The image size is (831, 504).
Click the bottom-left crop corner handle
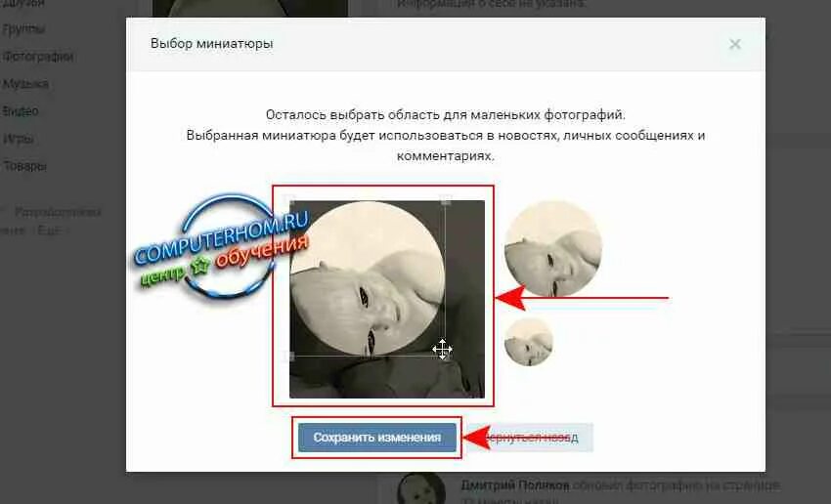pyautogui.click(x=289, y=356)
